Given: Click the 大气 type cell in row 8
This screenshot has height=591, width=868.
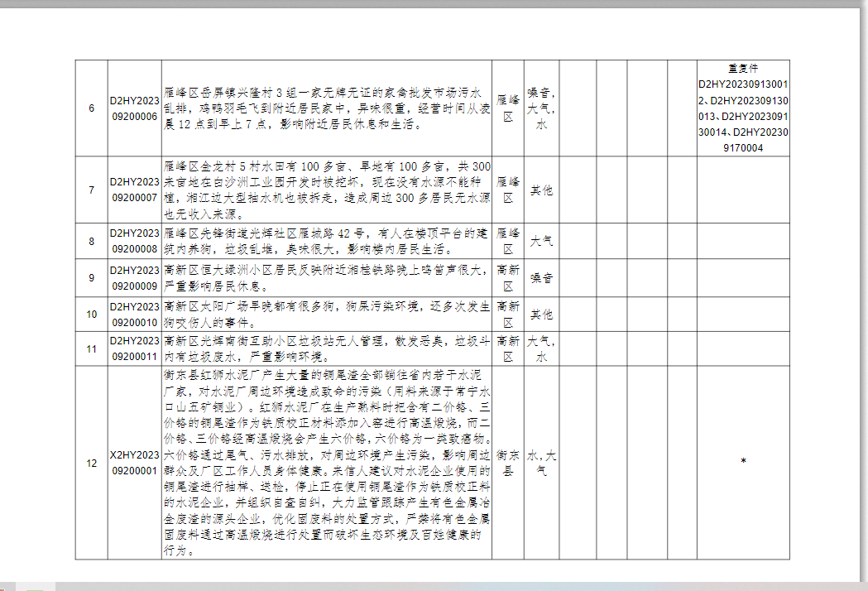Looking at the screenshot, I should (x=541, y=241).
